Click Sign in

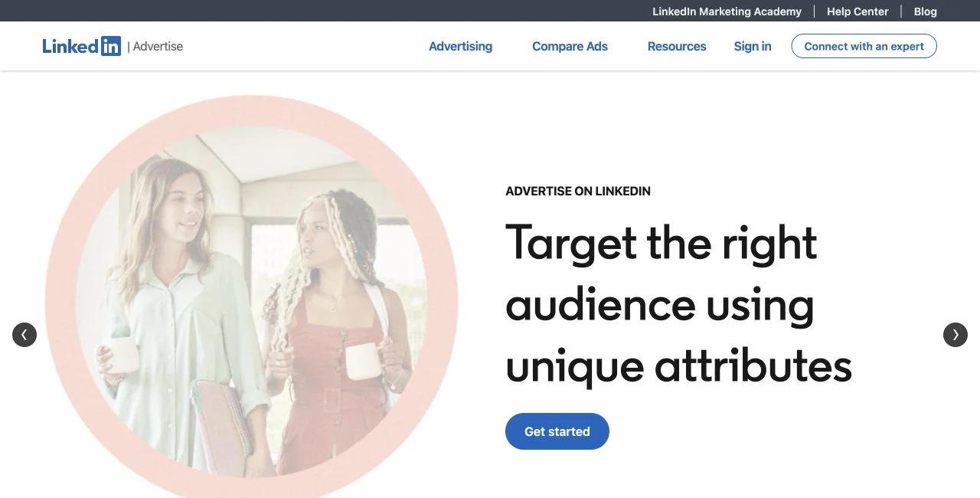(753, 46)
